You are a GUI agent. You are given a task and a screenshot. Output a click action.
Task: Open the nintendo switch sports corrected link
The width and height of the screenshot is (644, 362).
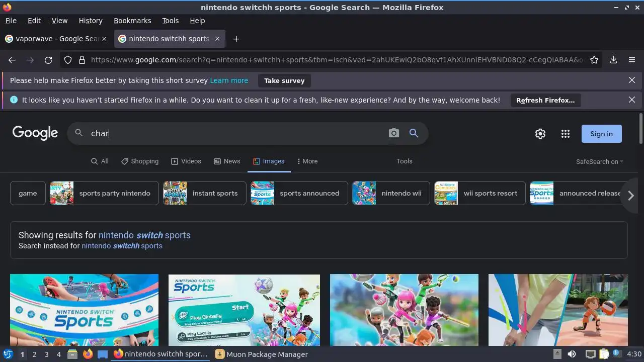click(144, 235)
